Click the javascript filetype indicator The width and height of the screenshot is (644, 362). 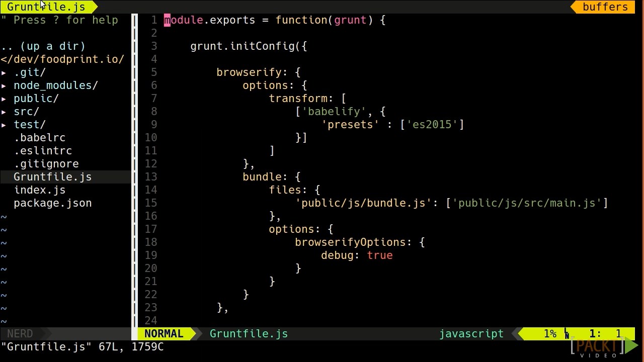471,334
